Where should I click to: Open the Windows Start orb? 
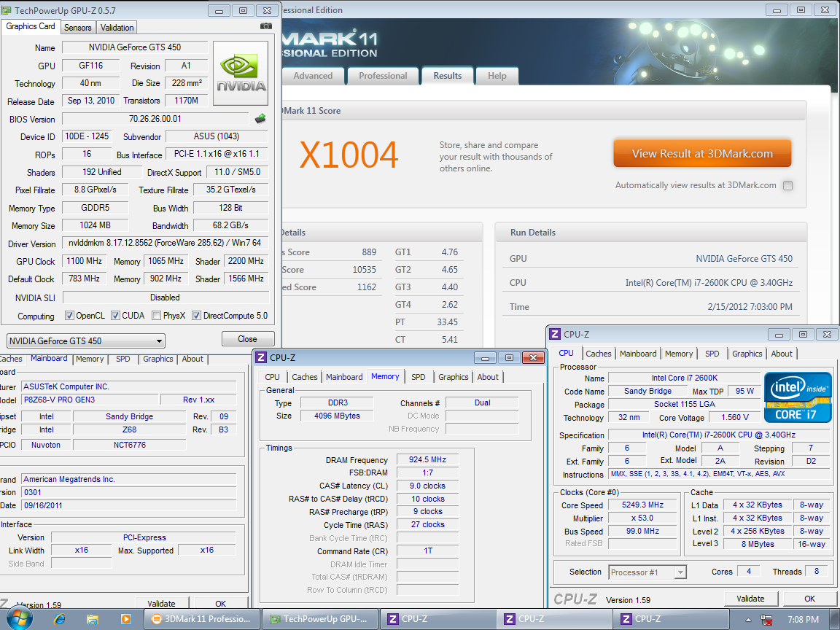(20, 619)
